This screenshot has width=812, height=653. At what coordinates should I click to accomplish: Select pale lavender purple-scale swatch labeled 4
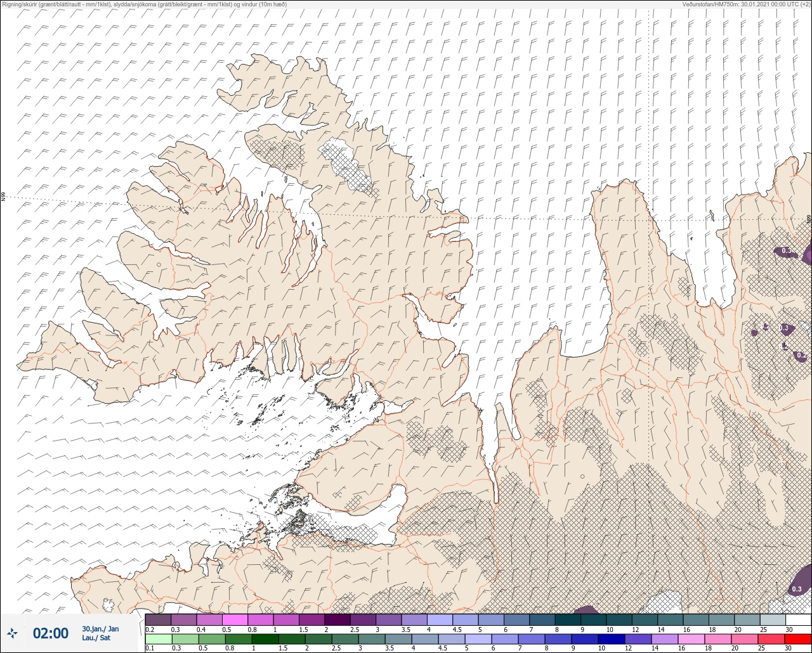click(440, 619)
